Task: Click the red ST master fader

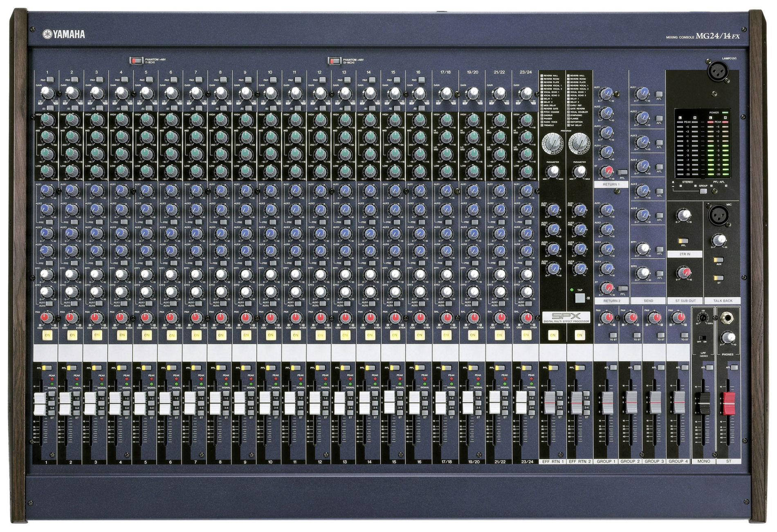Action: pyautogui.click(x=728, y=403)
